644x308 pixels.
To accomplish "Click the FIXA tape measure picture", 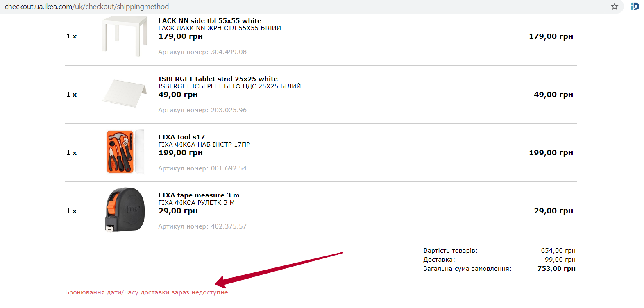I will click(125, 210).
